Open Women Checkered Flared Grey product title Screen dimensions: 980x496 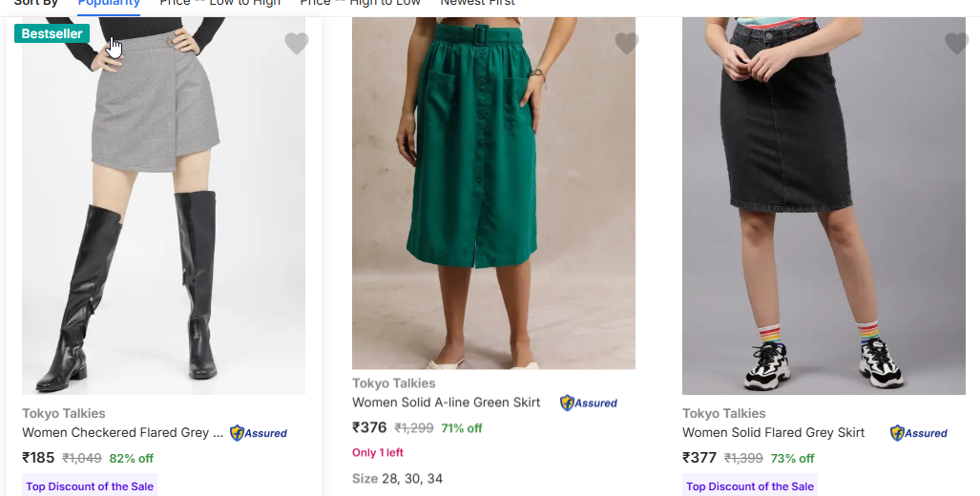122,433
